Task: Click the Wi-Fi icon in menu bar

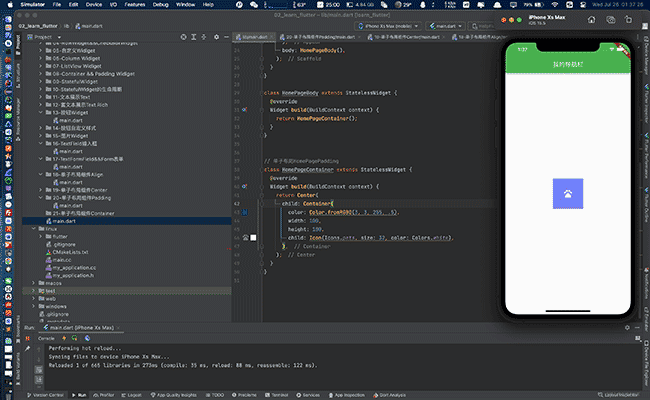Action: pos(555,5)
